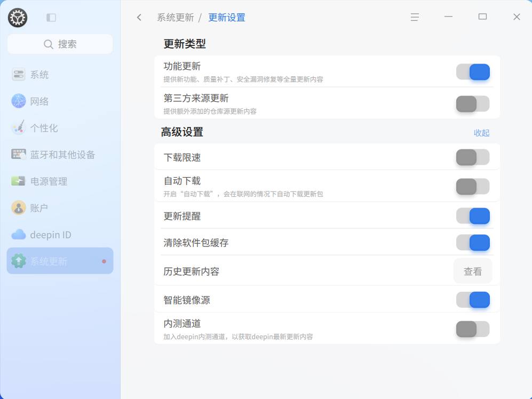Open 蓝牙和其他设备 in sidebar
Screen dimensions: 532x399
tap(60, 154)
